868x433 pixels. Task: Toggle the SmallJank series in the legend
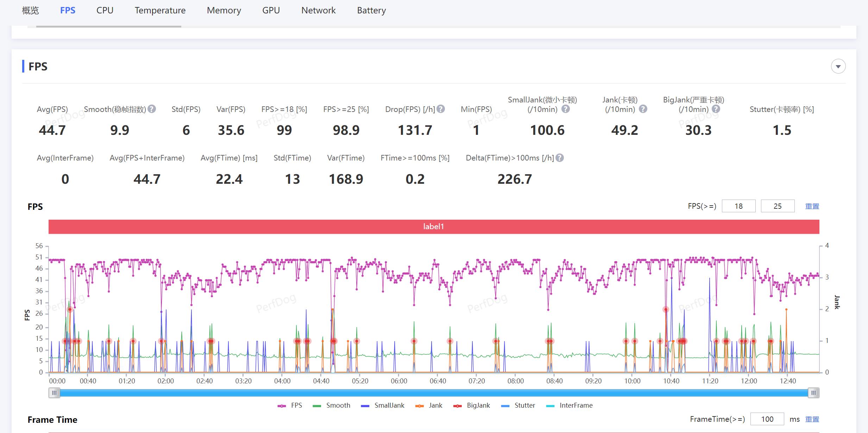pos(383,406)
